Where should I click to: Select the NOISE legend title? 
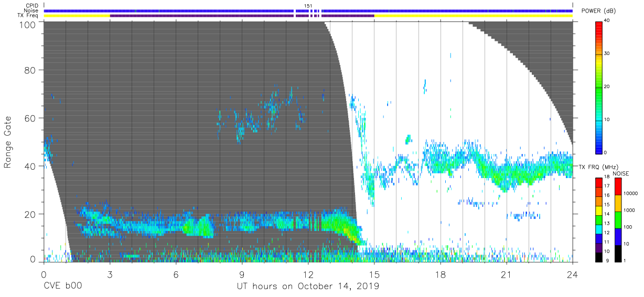(621, 173)
